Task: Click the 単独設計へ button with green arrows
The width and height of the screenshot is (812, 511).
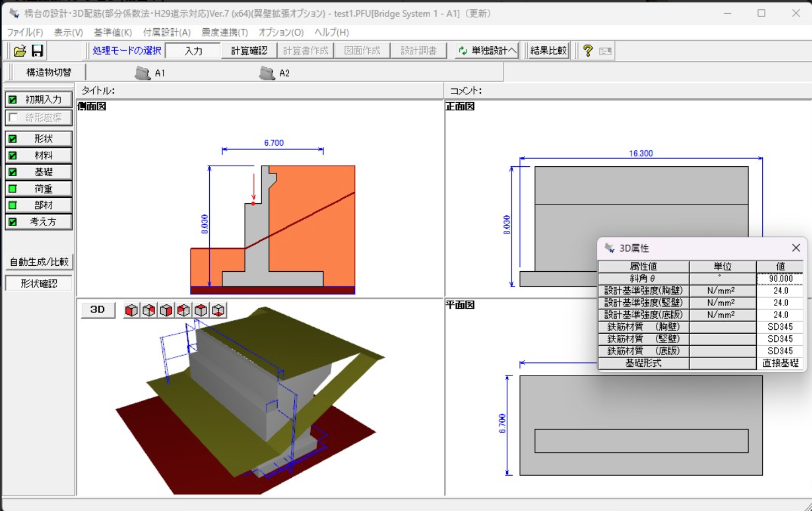Action: click(x=487, y=51)
